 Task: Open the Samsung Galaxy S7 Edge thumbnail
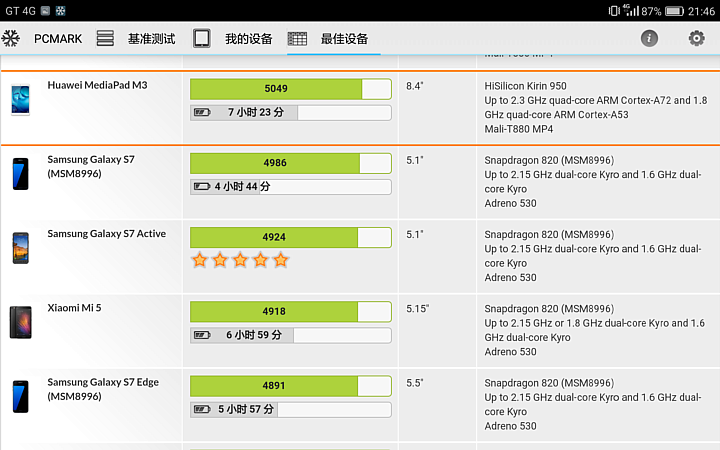[x=21, y=397]
